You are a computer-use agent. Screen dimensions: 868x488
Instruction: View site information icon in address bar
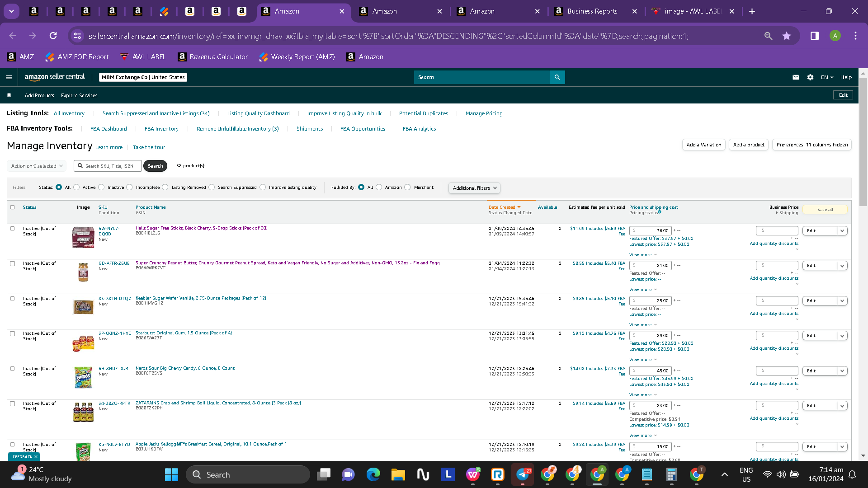tap(77, 36)
